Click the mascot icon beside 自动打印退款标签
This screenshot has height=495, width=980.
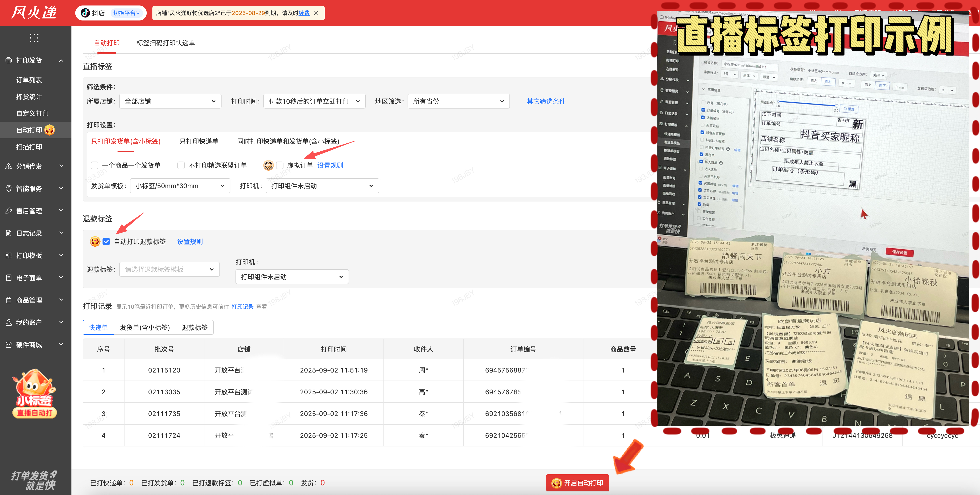tap(95, 241)
